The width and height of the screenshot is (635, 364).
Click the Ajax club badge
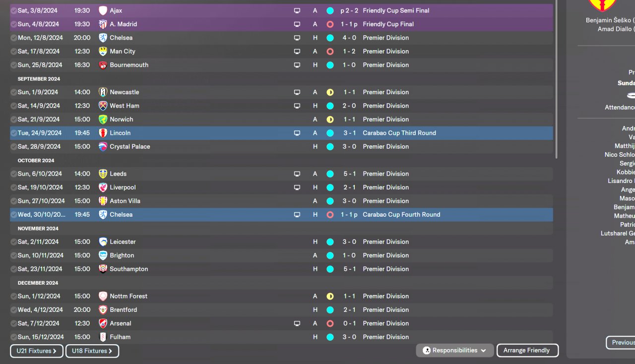[x=103, y=10]
